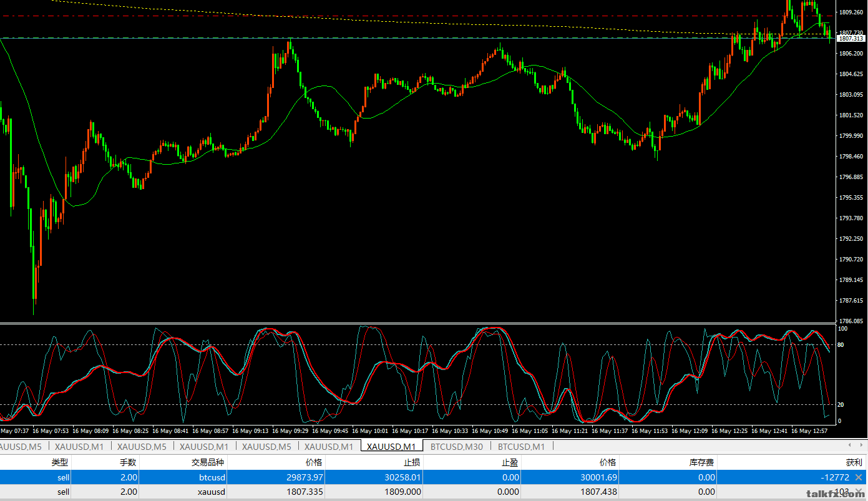Close the xauusd sell order with X
The image size is (868, 501).
[859, 492]
